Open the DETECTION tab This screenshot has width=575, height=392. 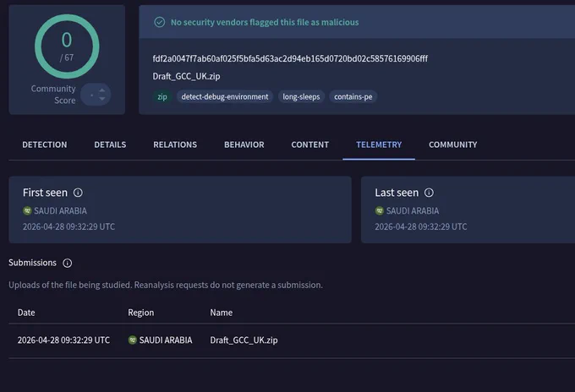coord(45,144)
